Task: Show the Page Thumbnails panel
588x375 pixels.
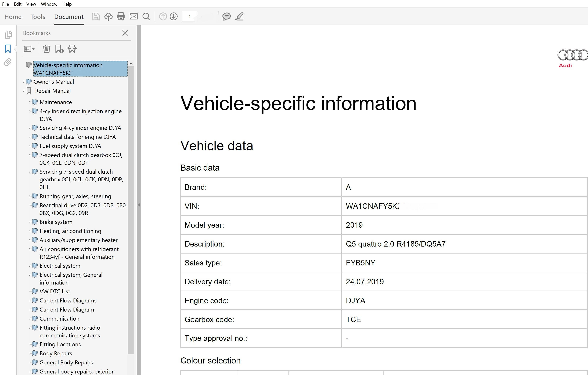Action: click(8, 35)
